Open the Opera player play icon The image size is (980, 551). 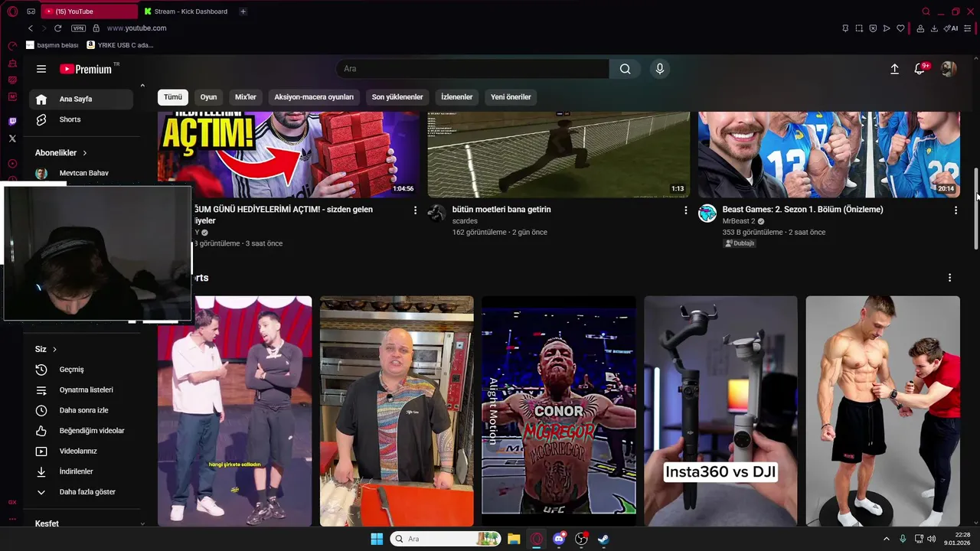pos(887,28)
